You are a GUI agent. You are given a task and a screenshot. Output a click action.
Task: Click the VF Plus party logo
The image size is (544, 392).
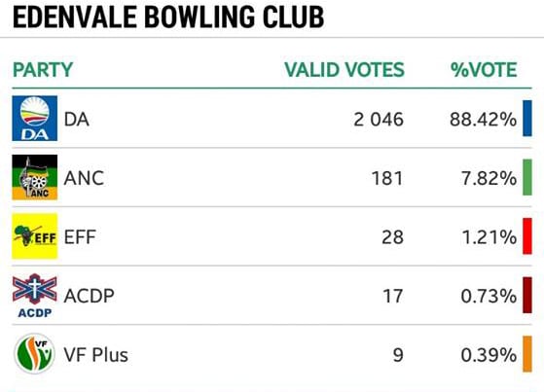pos(35,354)
